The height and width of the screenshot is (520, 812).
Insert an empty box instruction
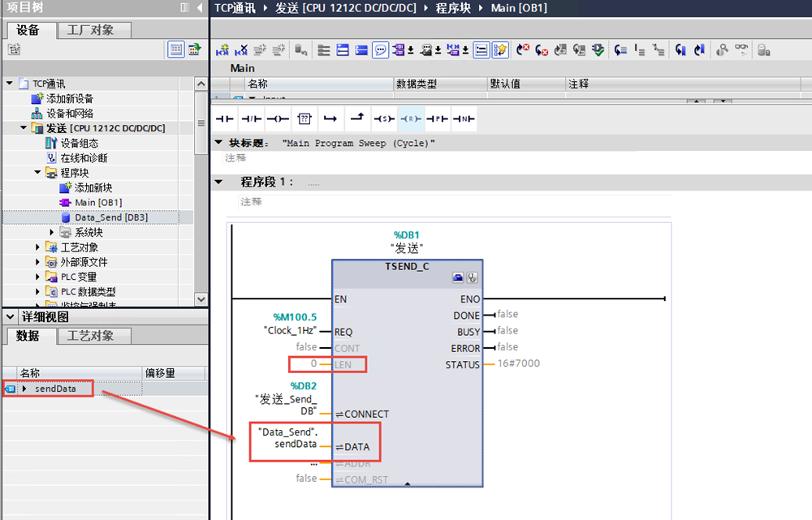304,119
